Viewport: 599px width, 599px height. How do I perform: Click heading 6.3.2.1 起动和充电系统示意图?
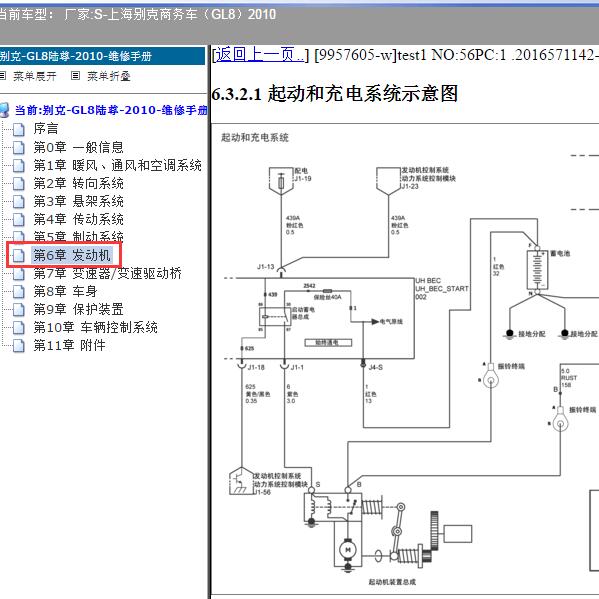tap(335, 94)
